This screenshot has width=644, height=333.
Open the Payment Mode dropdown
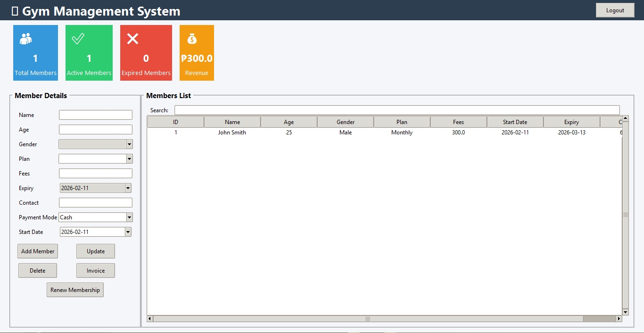point(129,217)
